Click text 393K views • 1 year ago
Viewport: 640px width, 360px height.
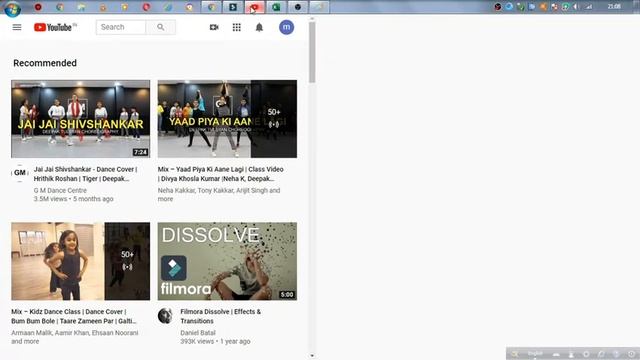[216, 342]
